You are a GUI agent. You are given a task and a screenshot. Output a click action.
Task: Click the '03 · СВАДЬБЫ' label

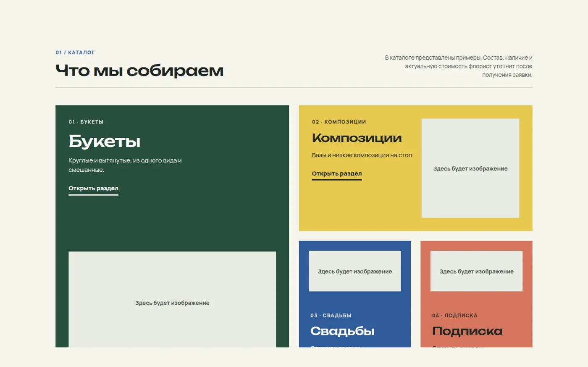click(331, 315)
